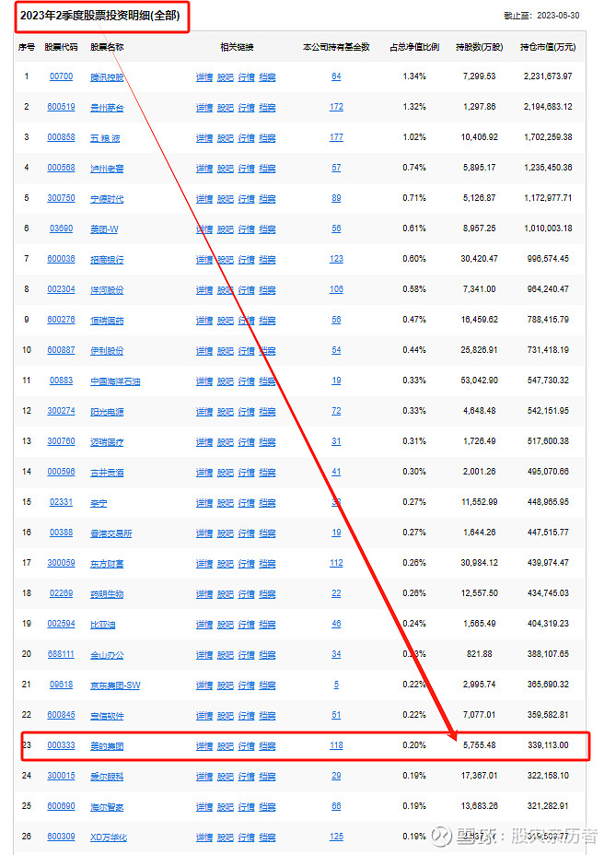Click stock code 00883
This screenshot has height=855, width=616.
pos(61,381)
